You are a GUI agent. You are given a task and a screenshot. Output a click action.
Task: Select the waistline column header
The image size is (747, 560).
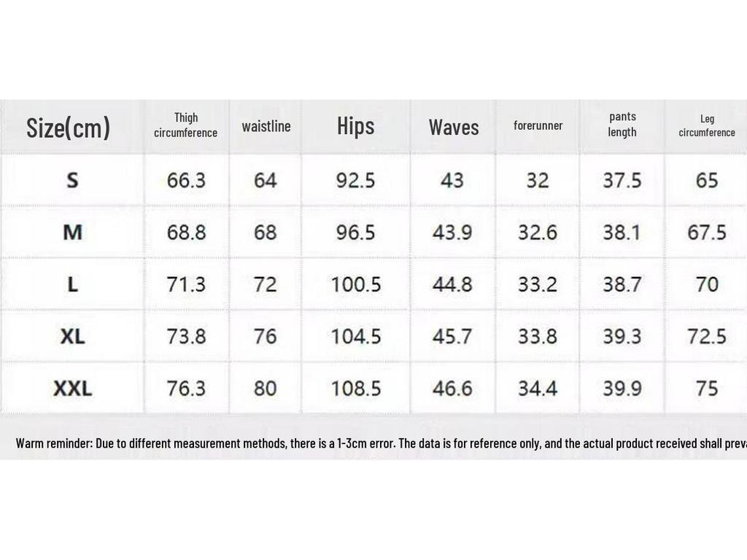[x=266, y=126]
